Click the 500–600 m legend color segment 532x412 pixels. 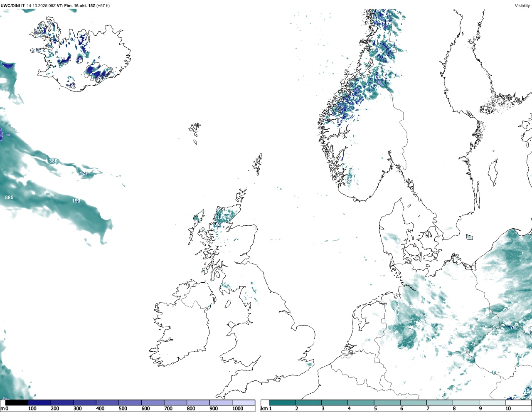[x=130, y=402]
